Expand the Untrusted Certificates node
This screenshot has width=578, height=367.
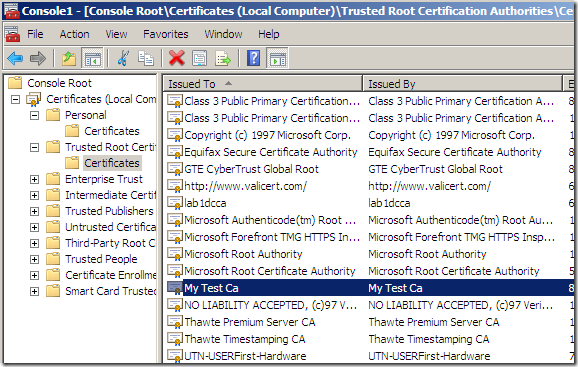coord(34,227)
